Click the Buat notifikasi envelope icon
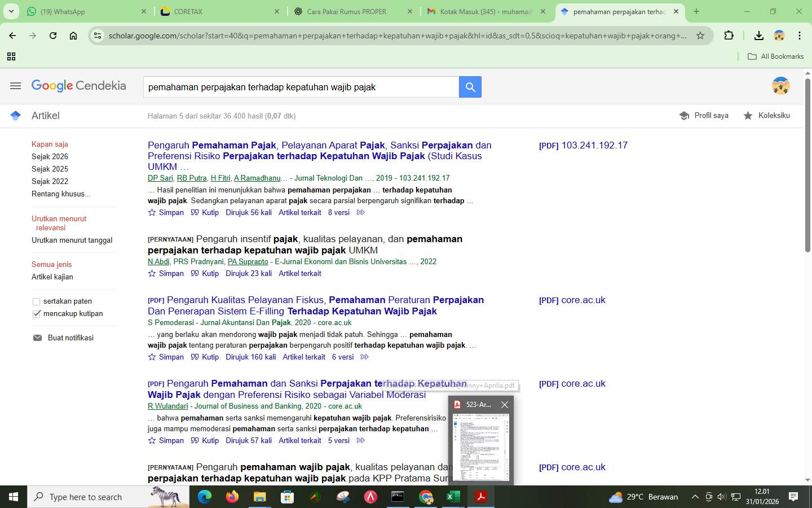The width and height of the screenshot is (812, 508). pos(38,338)
